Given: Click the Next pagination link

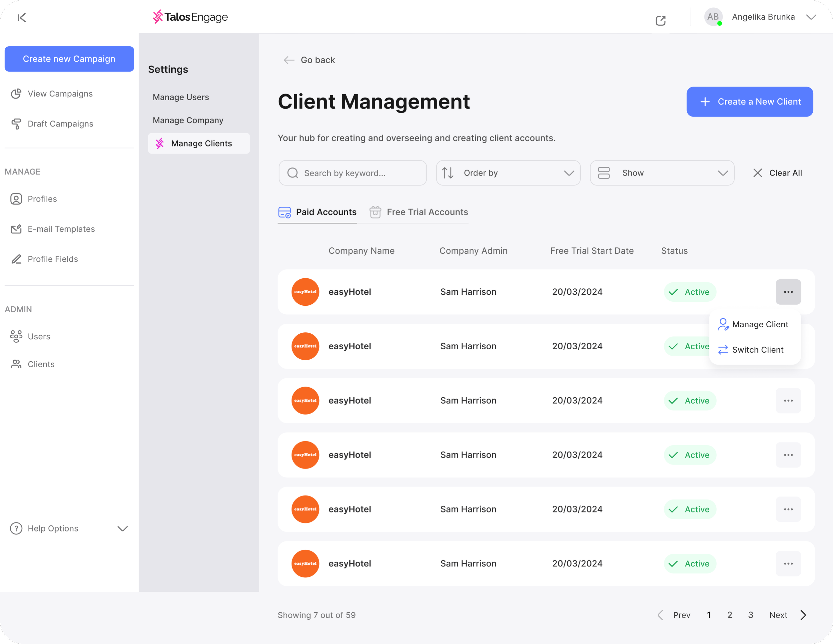Looking at the screenshot, I should [778, 615].
